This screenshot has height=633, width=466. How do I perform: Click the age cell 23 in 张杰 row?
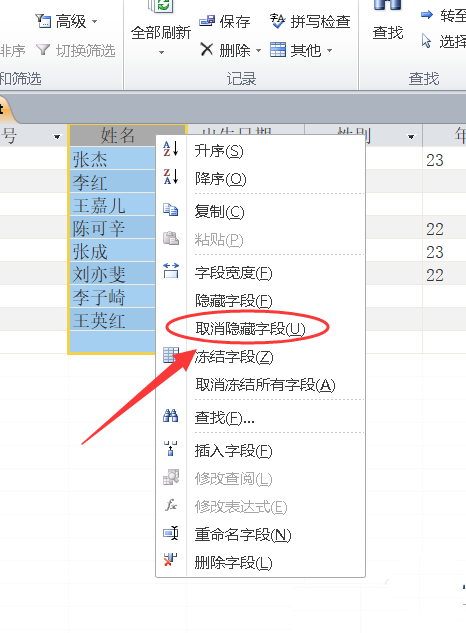(x=444, y=159)
